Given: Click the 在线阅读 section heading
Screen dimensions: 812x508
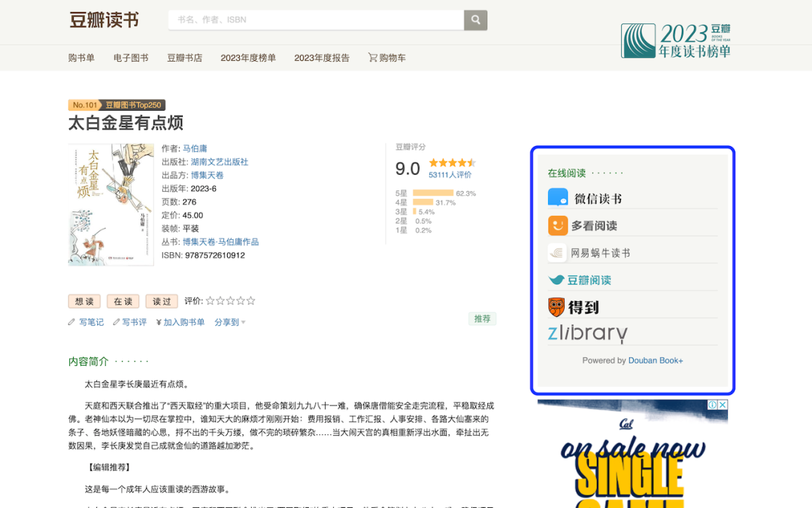Looking at the screenshot, I should pyautogui.click(x=567, y=173).
